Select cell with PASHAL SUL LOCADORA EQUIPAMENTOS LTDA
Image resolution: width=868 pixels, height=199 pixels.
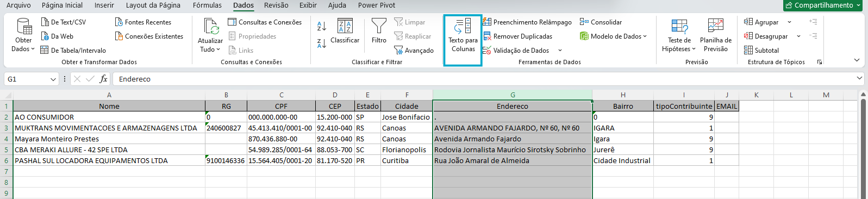[x=109, y=160]
